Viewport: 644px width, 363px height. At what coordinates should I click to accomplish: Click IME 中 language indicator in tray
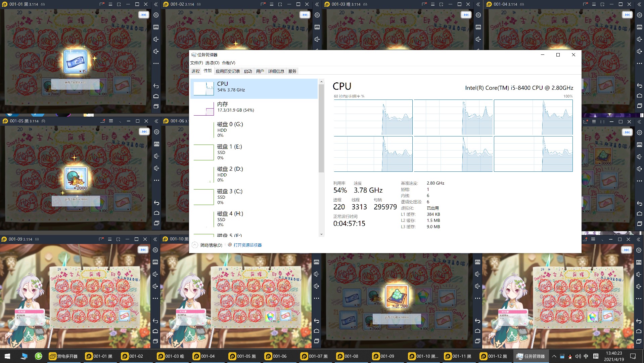point(586,356)
